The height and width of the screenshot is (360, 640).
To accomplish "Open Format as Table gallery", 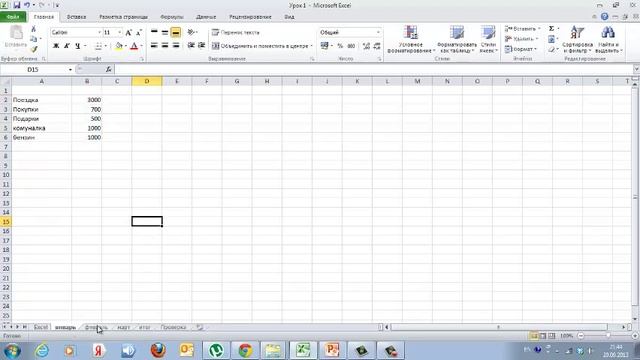I will pyautogui.click(x=457, y=39).
